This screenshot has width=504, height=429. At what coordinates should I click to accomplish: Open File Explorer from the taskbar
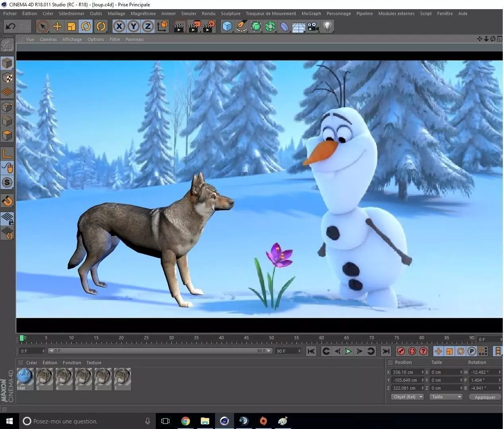(x=205, y=421)
